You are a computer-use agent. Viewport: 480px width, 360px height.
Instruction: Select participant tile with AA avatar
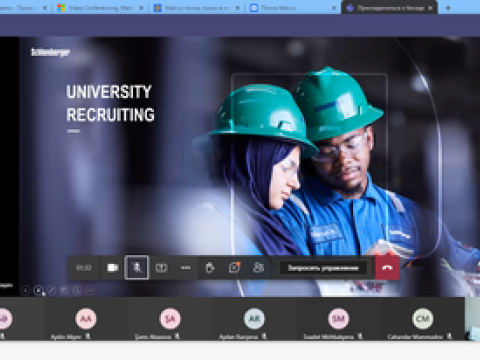[x=86, y=319]
